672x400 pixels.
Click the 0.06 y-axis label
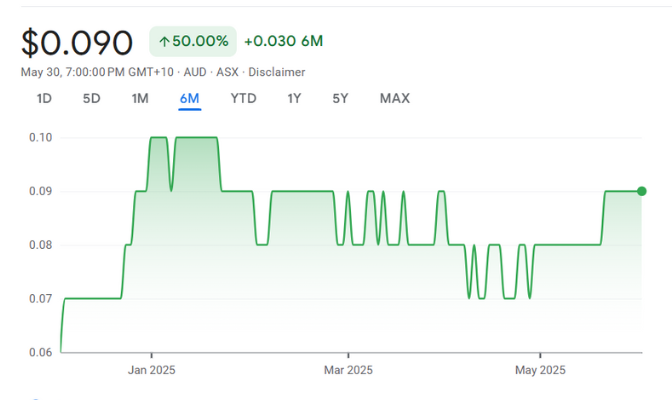[x=41, y=352]
